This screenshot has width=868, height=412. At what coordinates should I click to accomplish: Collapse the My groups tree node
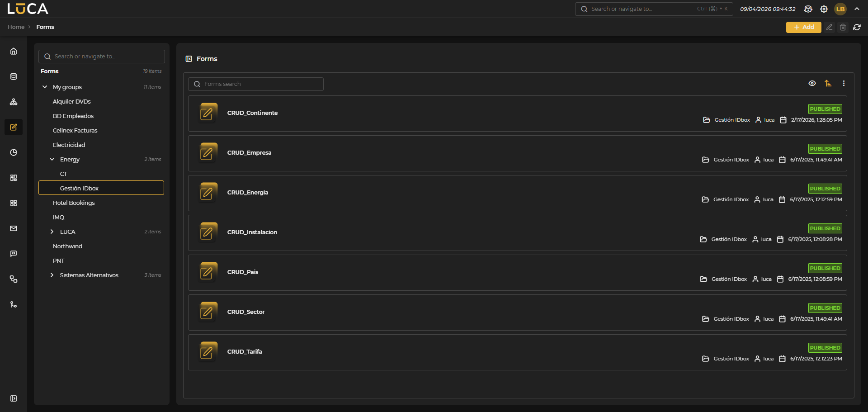(x=45, y=87)
